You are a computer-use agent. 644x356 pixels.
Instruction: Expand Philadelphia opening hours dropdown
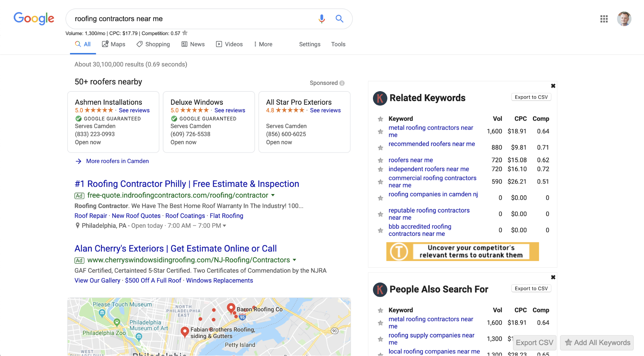coord(225,226)
